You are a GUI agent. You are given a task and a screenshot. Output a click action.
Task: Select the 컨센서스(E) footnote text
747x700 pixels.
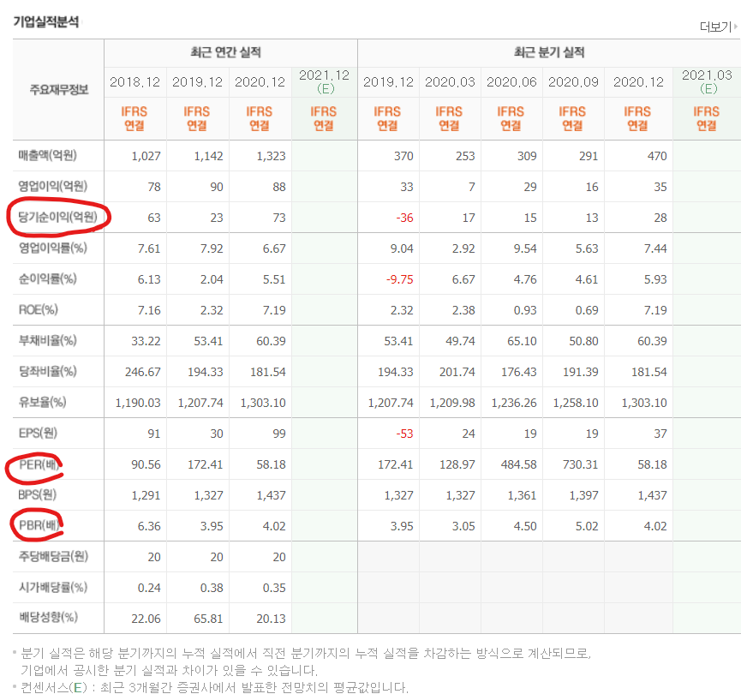214,688
